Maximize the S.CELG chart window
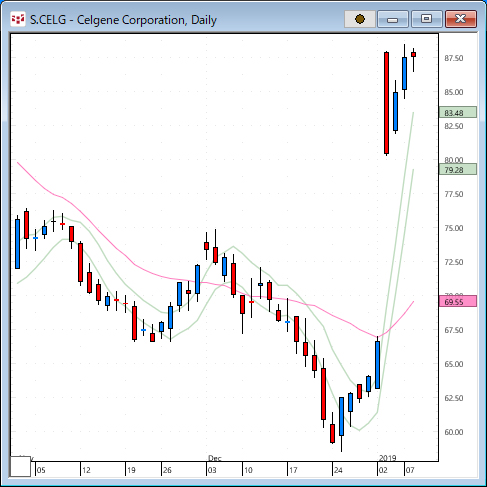 (426, 19)
